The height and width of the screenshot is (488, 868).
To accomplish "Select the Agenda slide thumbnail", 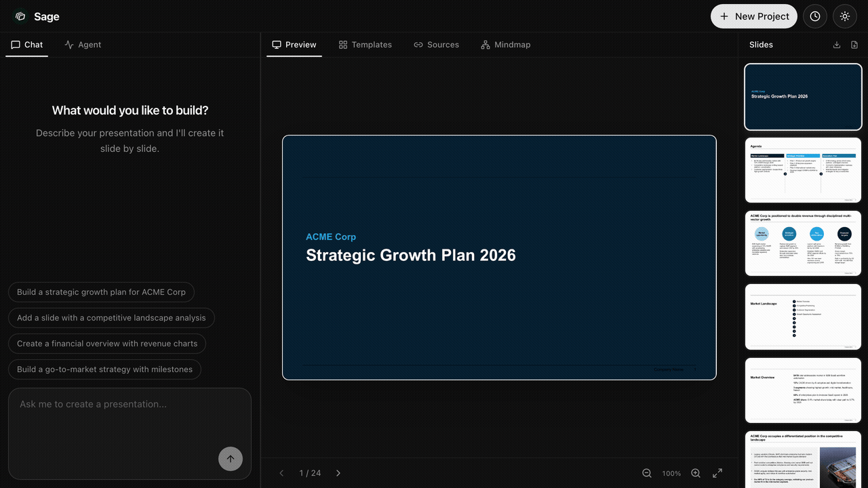I will 803,170.
